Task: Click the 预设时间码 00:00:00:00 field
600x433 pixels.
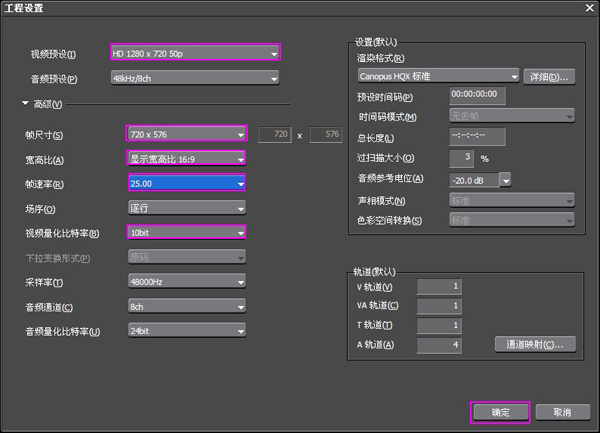Action: (477, 95)
